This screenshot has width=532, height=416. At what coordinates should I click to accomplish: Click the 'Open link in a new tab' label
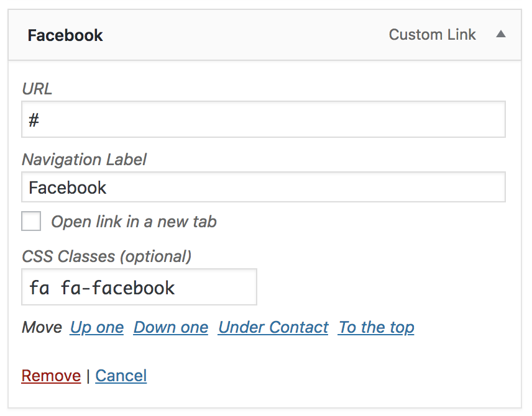pyautogui.click(x=134, y=222)
